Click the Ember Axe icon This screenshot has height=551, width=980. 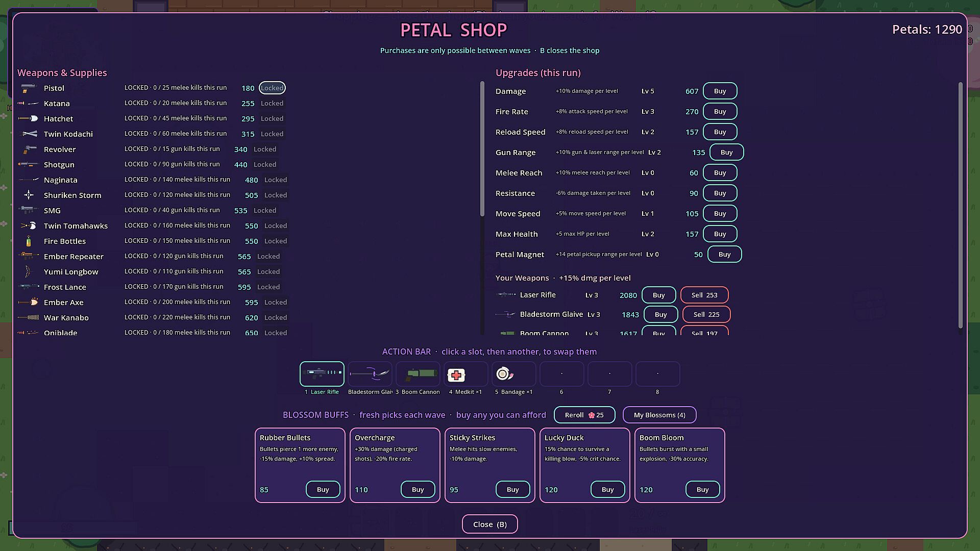pos(29,303)
